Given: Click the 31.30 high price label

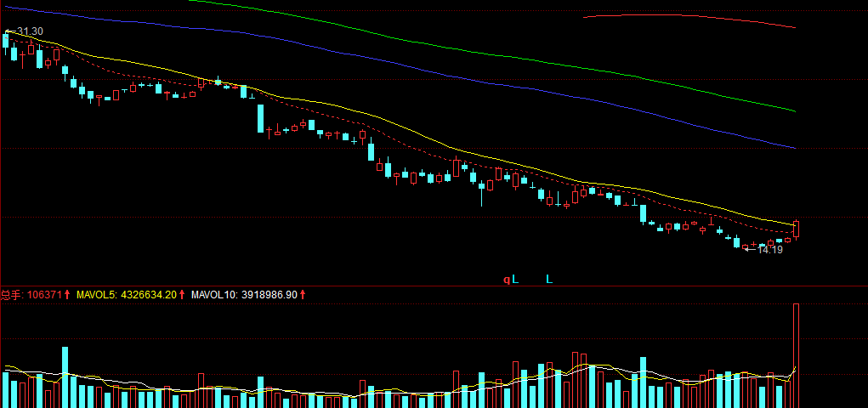Looking at the screenshot, I should [x=30, y=31].
